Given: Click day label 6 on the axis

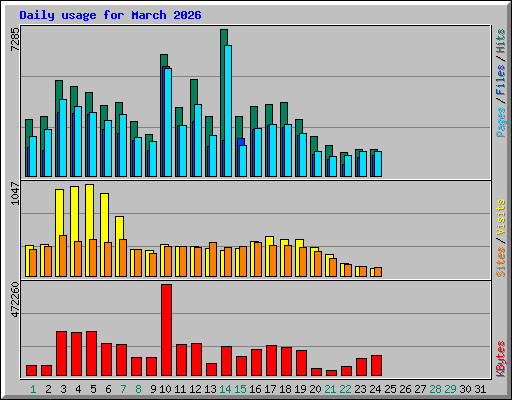Looking at the screenshot, I should pos(108,389).
